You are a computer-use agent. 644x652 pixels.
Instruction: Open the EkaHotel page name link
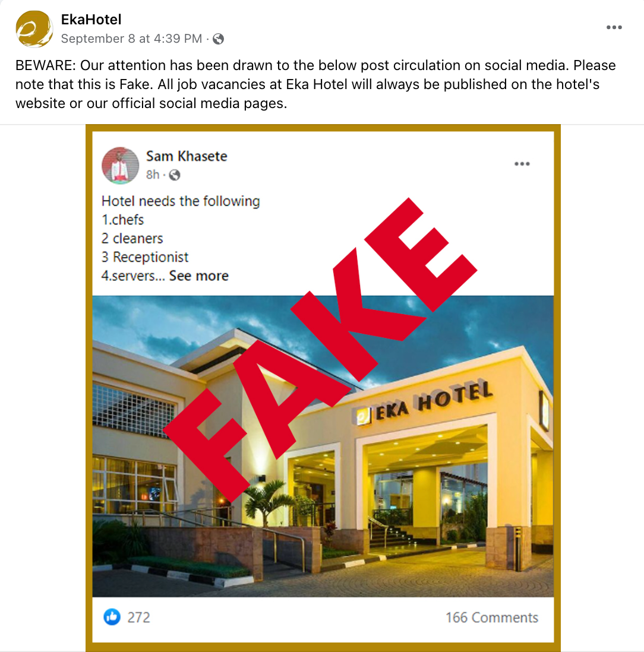91,20
